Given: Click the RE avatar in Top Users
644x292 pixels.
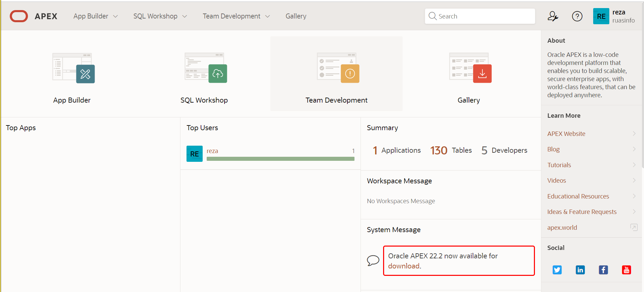Looking at the screenshot, I should click(x=195, y=154).
